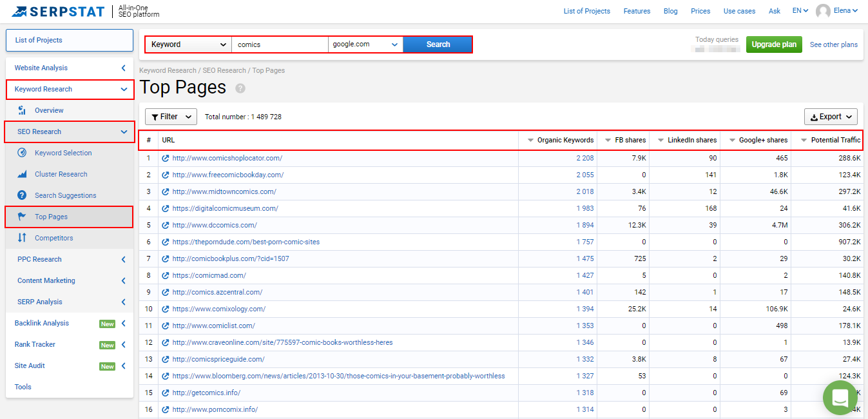
Task: Click the Serpstat logo
Action: [58, 11]
